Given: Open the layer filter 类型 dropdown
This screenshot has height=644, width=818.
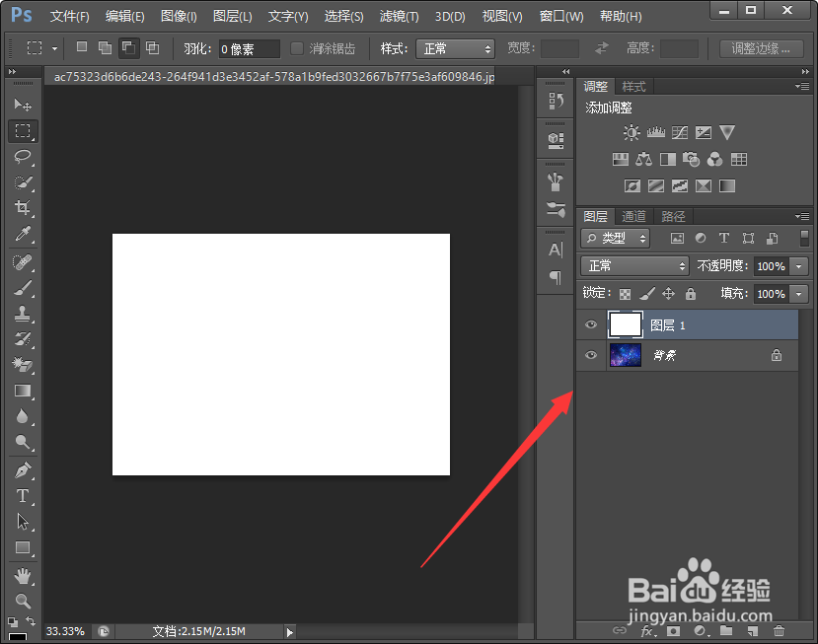Looking at the screenshot, I should [616, 239].
